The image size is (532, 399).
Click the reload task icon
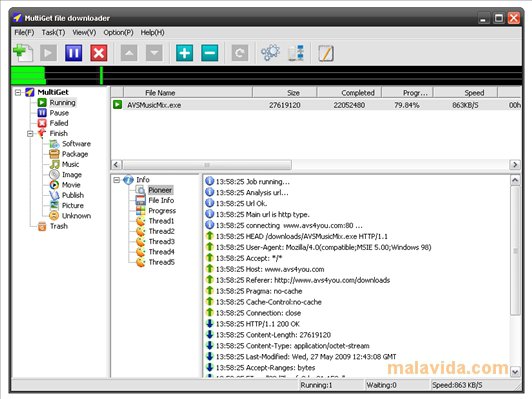point(240,53)
